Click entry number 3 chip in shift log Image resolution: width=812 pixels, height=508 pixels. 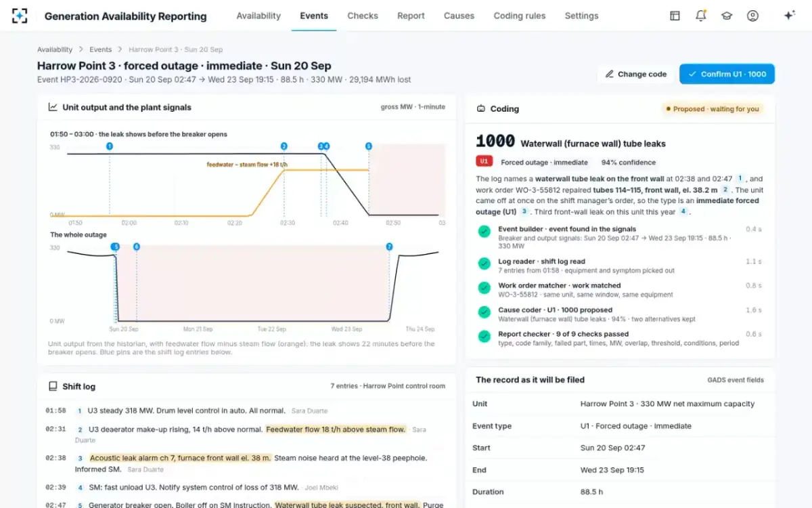click(80, 459)
